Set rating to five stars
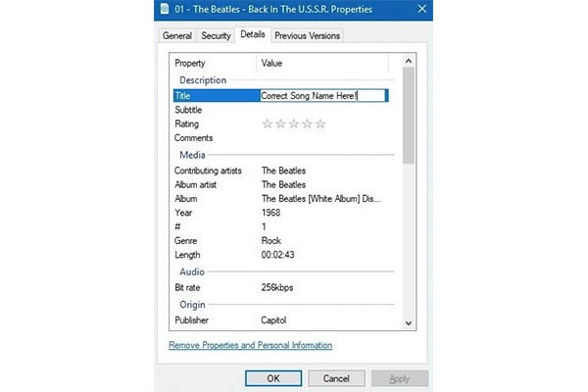 pyautogui.click(x=320, y=123)
